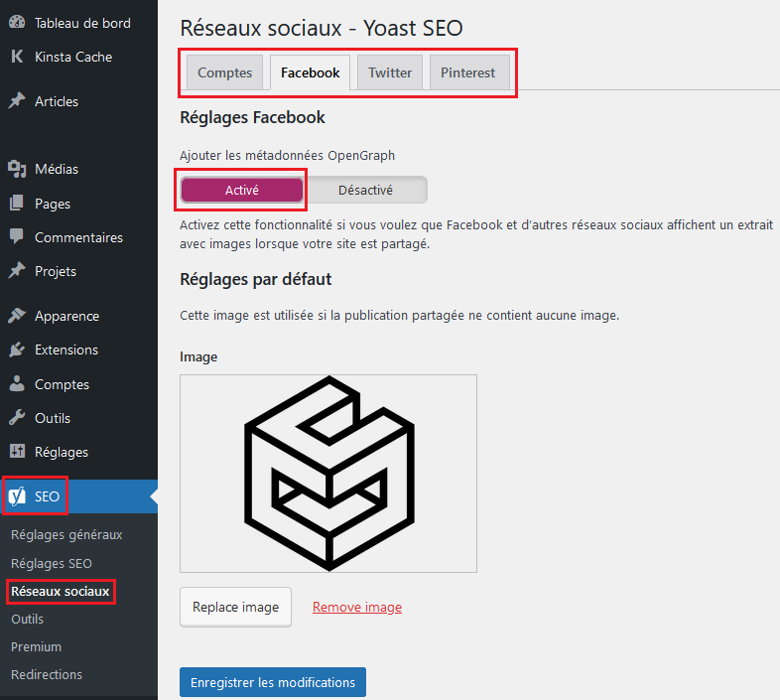
Task: Click the Comptes user icon in sidebar
Action: click(17, 384)
